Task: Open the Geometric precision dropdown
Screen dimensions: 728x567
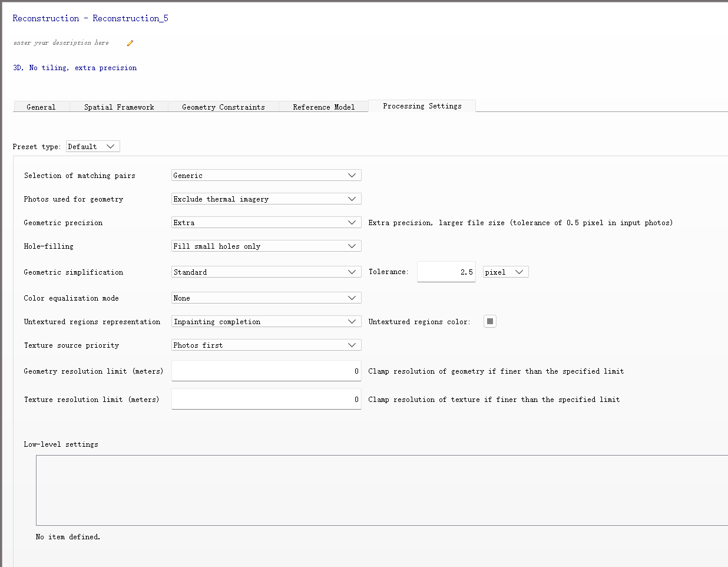Action: pos(266,222)
